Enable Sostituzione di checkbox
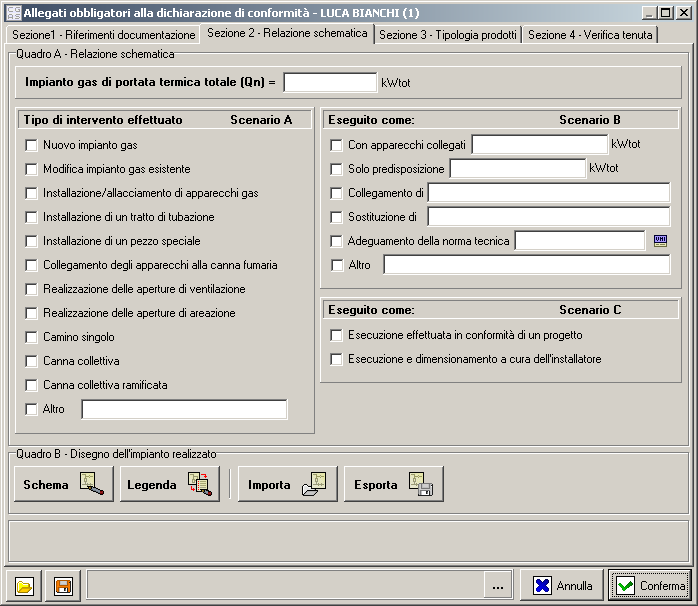Screen dimensions: 698x606 (x=336, y=217)
